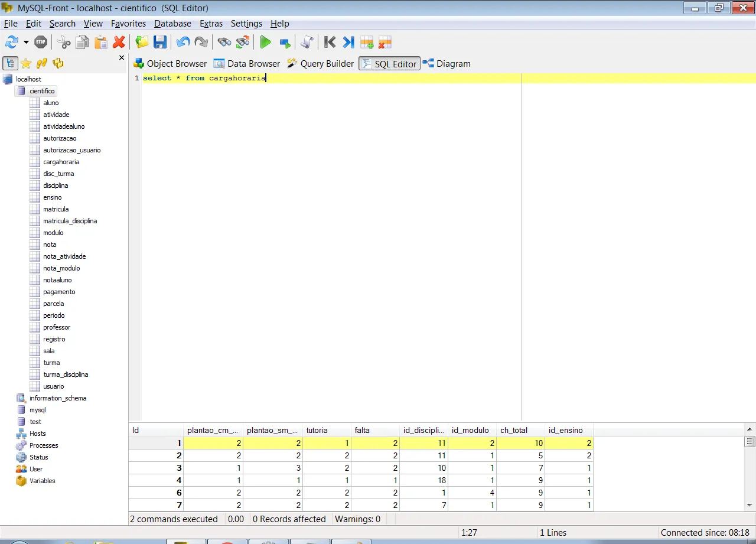
Task: Click the binoculars Search icon
Action: pos(224,42)
